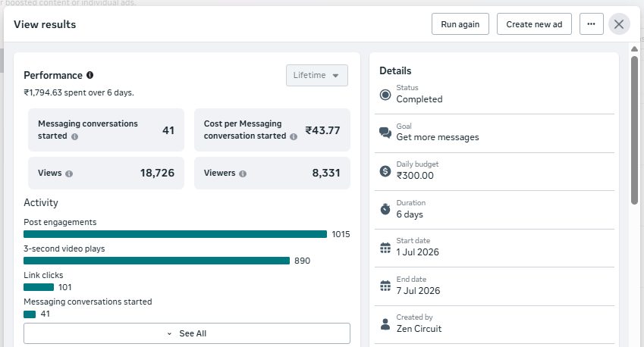
Task: Click the Create new ad button
Action: click(534, 23)
